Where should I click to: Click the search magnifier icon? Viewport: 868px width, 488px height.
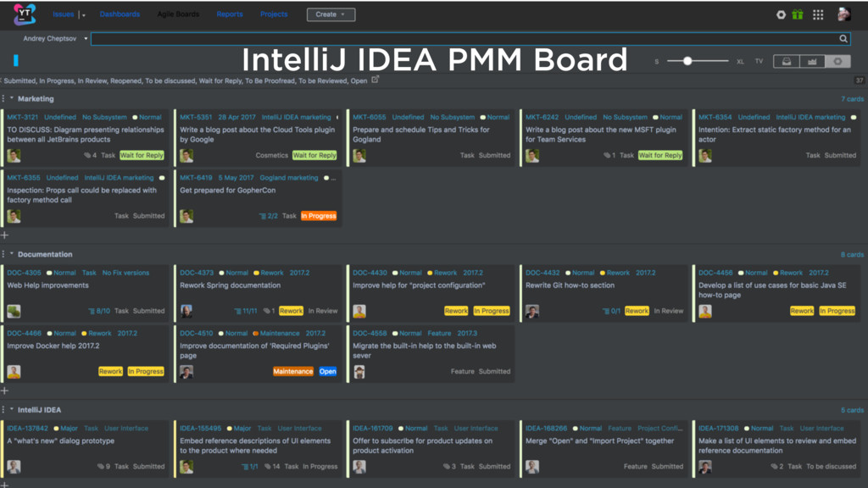843,39
